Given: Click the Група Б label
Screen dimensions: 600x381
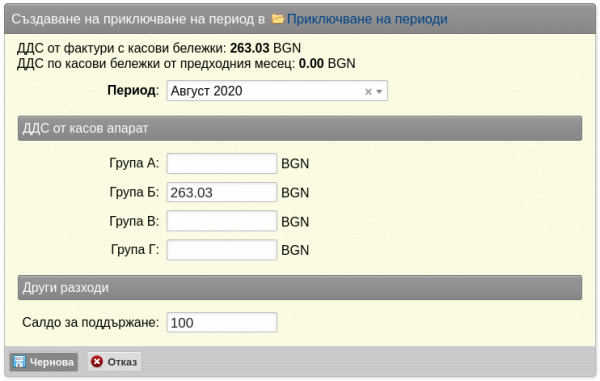Looking at the screenshot, I should coord(134,192).
